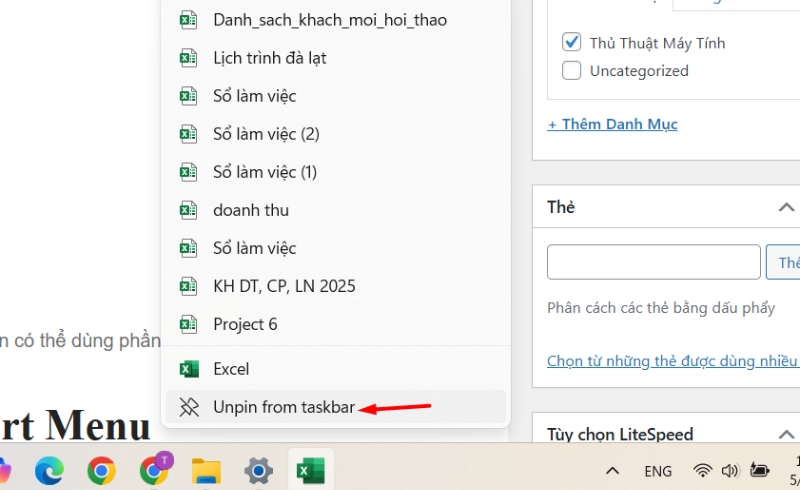This screenshot has width=800, height=490.
Task: Click the battery icon in system tray
Action: coord(760,470)
